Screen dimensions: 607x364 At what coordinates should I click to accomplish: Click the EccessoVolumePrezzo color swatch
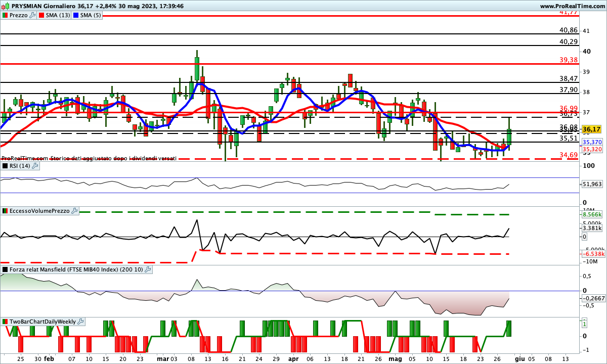pyautogui.click(x=5, y=211)
